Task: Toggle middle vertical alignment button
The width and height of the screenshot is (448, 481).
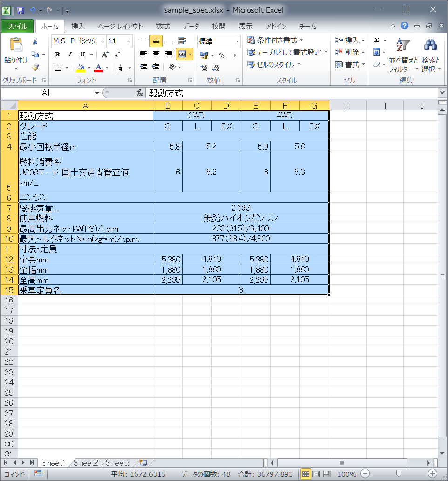Action: (x=156, y=41)
